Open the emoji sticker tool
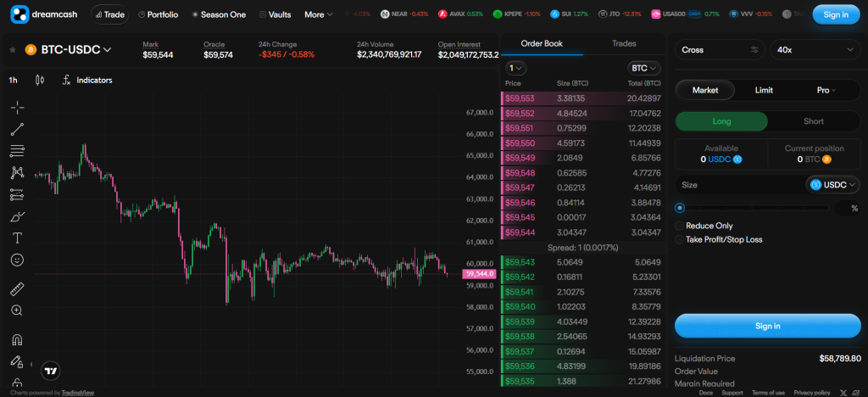 [17, 260]
